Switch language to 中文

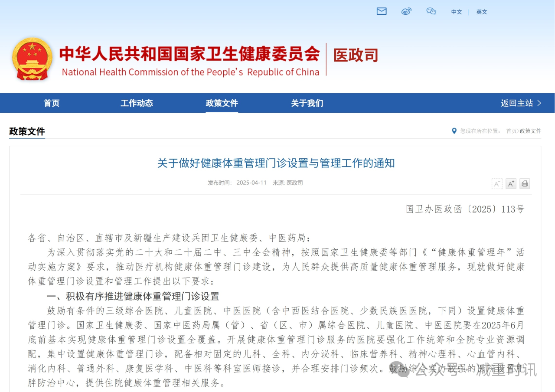point(457,12)
